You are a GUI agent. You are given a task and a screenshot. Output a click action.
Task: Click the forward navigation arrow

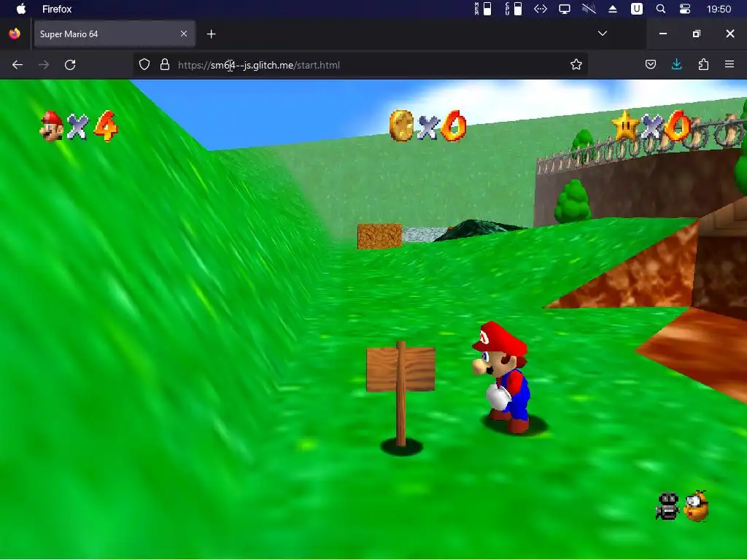44,65
